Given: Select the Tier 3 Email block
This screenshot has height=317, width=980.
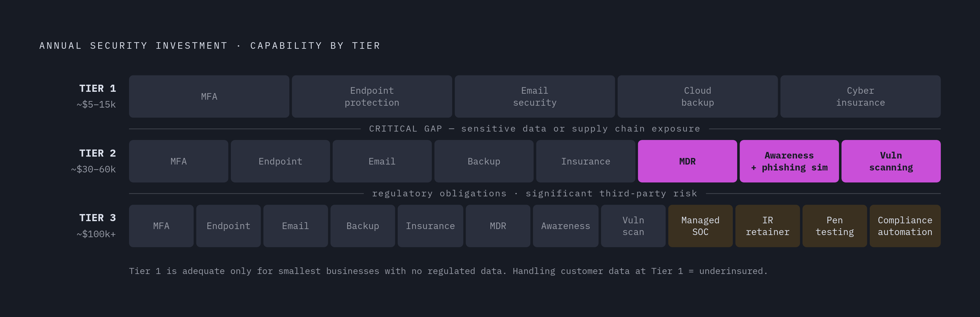Looking at the screenshot, I should point(296,226).
